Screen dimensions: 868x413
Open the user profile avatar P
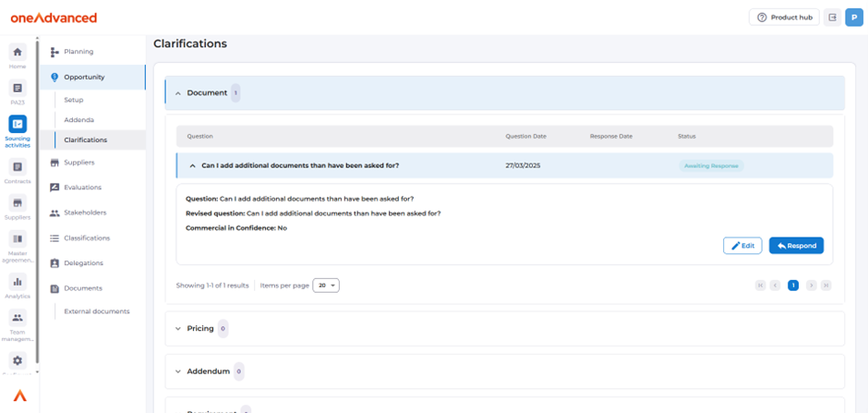click(x=854, y=18)
